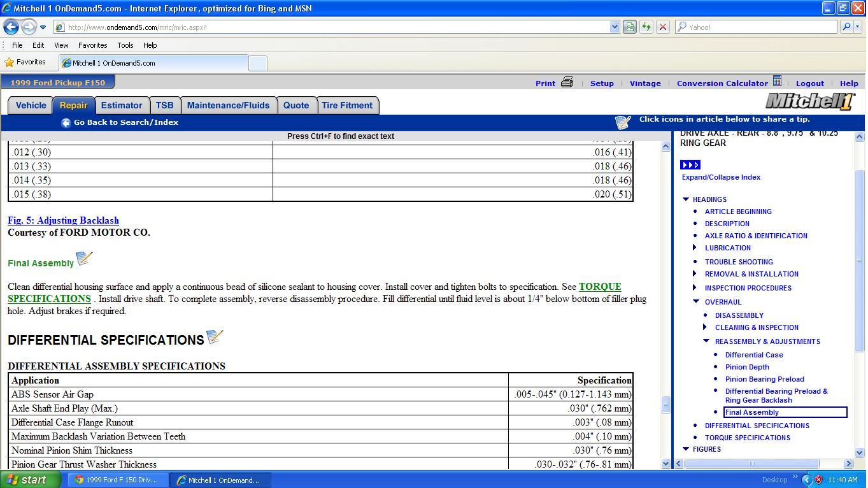Click the Expand/Collapse Index link
Image resolution: width=868 pixels, height=488 pixels.
[721, 177]
